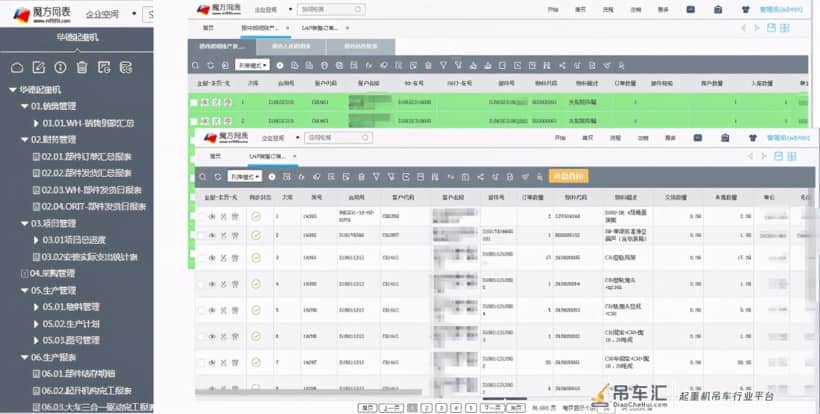Click the round add-record icon in the front window toolbar

[x=272, y=177]
